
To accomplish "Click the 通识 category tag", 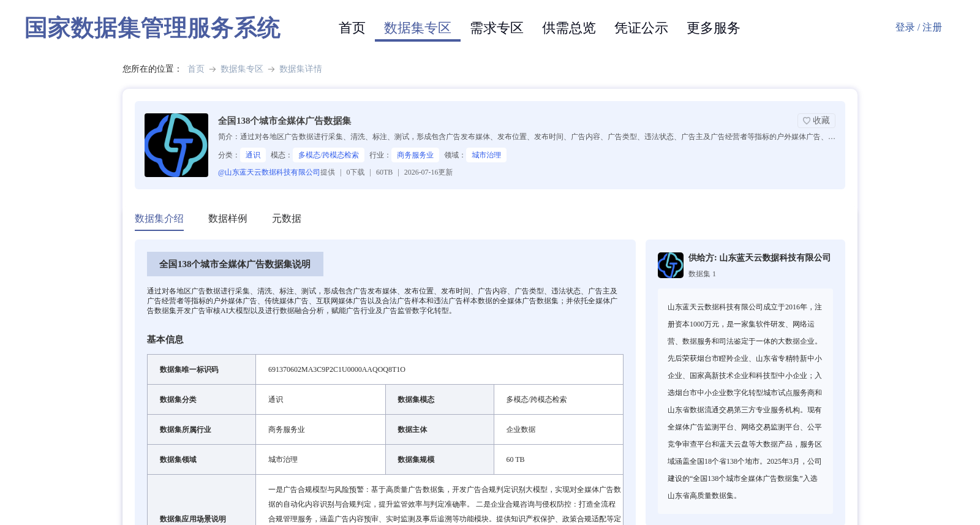I will tap(253, 155).
